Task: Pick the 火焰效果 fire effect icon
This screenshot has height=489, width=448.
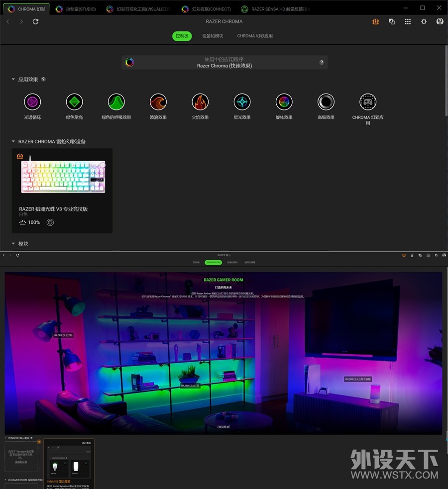Action: click(200, 101)
